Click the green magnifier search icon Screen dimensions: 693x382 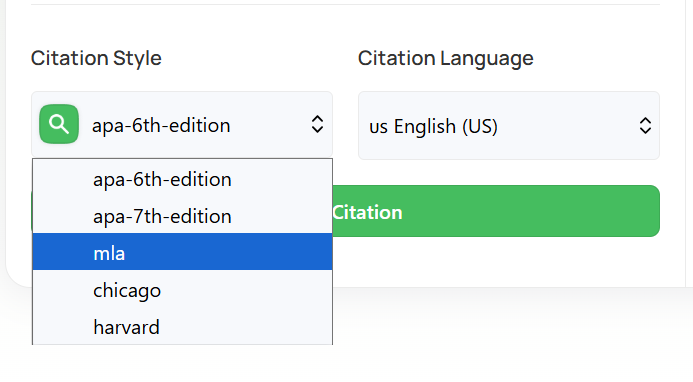point(59,124)
